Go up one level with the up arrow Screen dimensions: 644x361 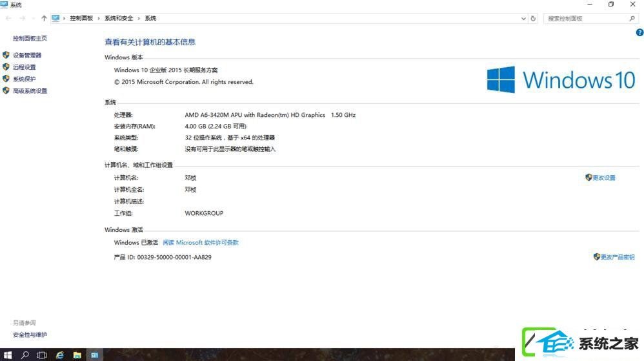click(x=44, y=18)
